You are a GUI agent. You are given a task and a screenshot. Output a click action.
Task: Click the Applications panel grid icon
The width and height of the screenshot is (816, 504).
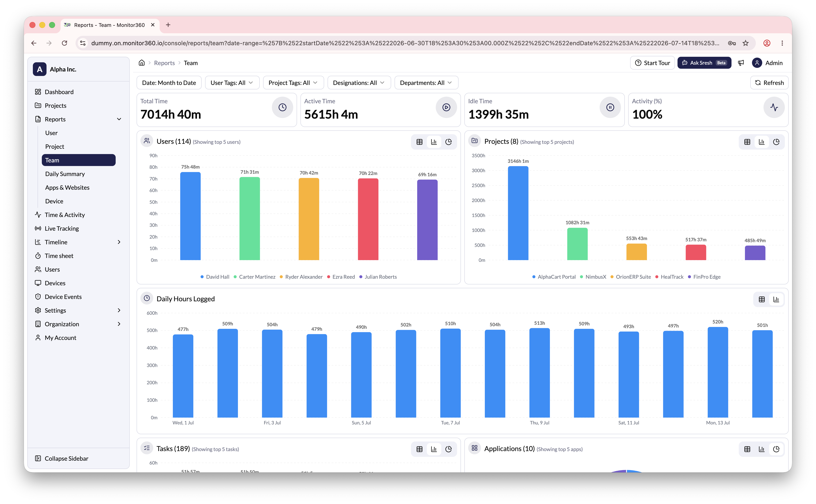pos(475,448)
